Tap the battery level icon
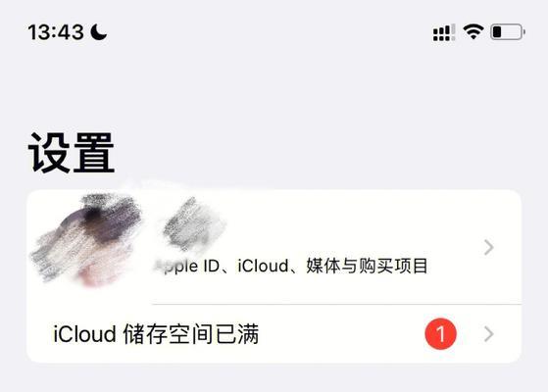The image size is (548, 392). (508, 32)
